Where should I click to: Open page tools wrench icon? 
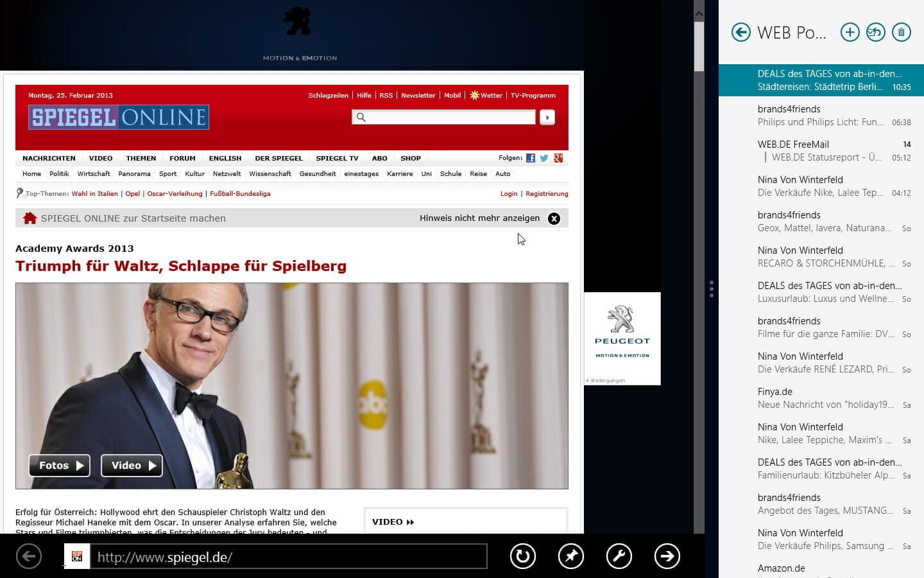tap(619, 556)
